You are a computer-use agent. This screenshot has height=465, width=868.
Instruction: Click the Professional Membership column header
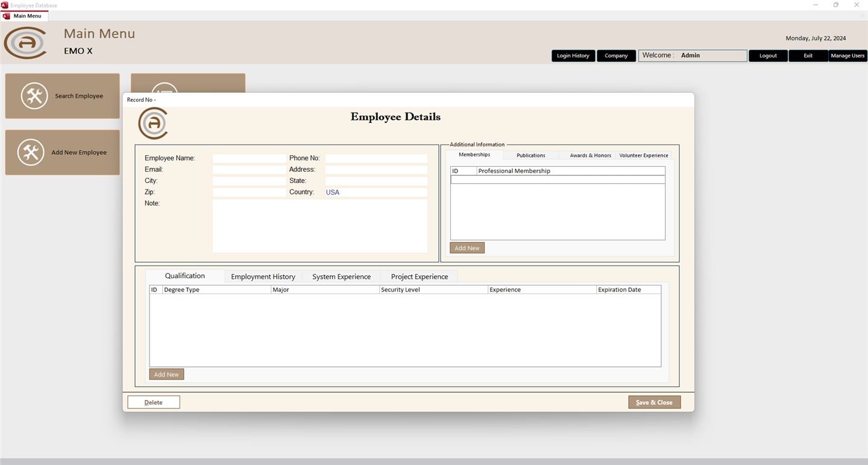coord(571,171)
